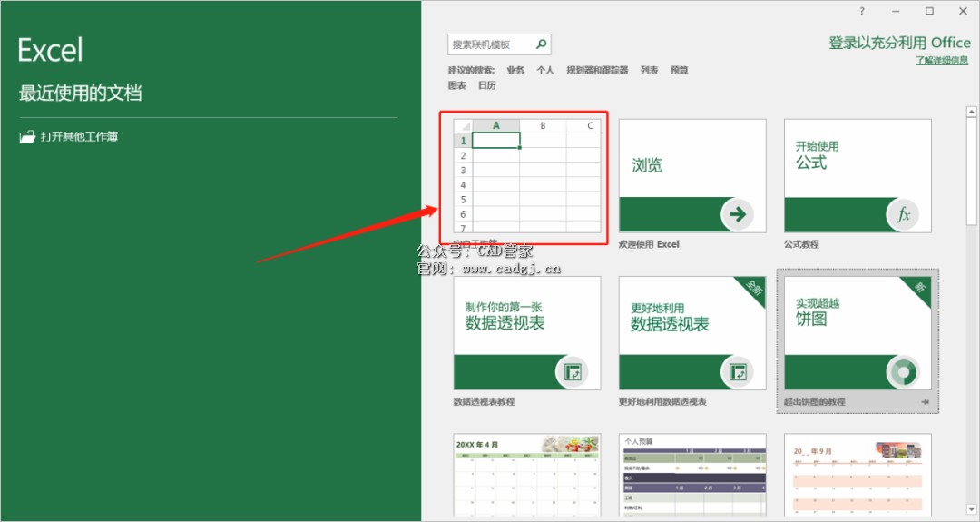Select suggested search 预算
Viewport: 980px width, 522px height.
(680, 70)
